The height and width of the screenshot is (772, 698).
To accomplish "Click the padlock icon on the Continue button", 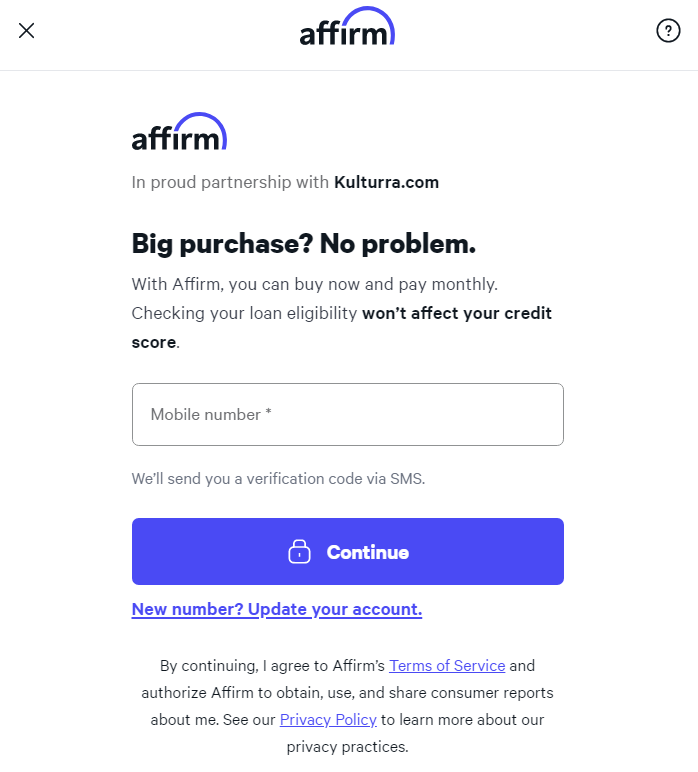I will click(x=299, y=552).
